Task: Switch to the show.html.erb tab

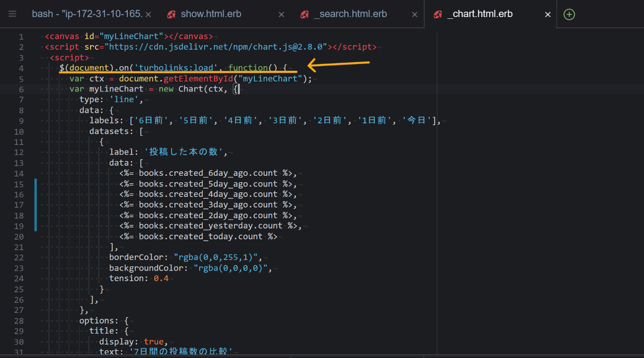Action: [211, 14]
